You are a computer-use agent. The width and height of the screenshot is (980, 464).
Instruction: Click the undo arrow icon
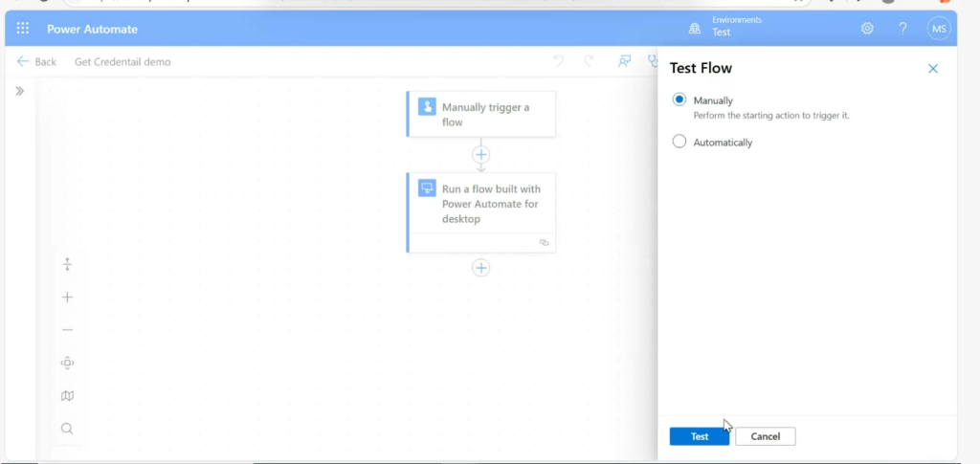click(x=559, y=60)
